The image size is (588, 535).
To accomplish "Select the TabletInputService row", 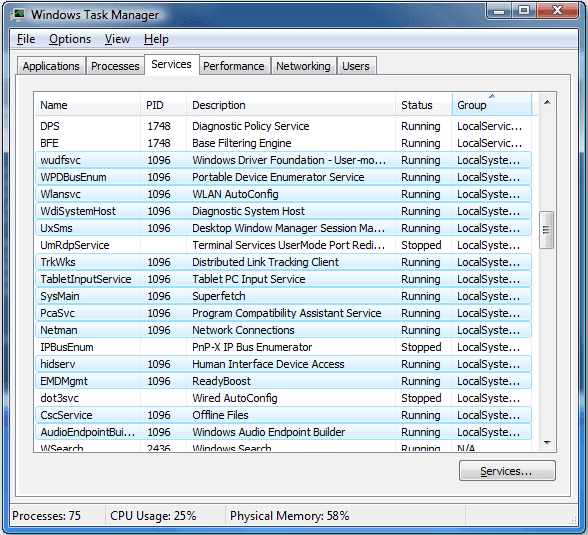I will click(284, 279).
